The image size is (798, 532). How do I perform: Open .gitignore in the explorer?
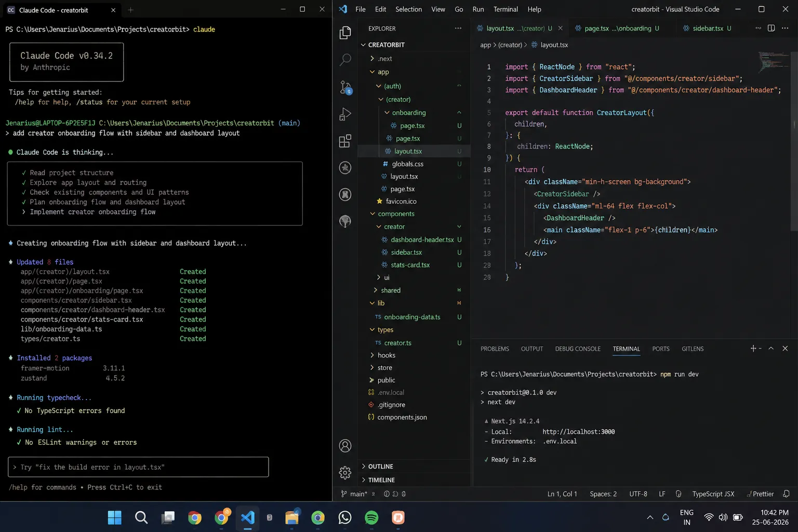point(391,405)
